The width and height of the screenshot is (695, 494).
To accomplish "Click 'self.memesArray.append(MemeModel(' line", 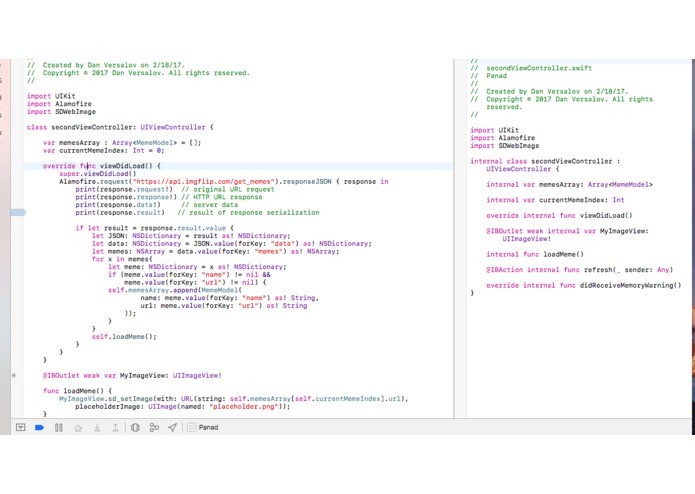I will (175, 290).
